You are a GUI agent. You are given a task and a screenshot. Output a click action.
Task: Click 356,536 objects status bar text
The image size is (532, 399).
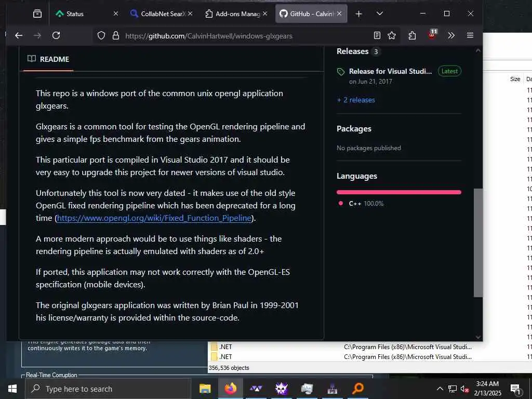tap(229, 368)
